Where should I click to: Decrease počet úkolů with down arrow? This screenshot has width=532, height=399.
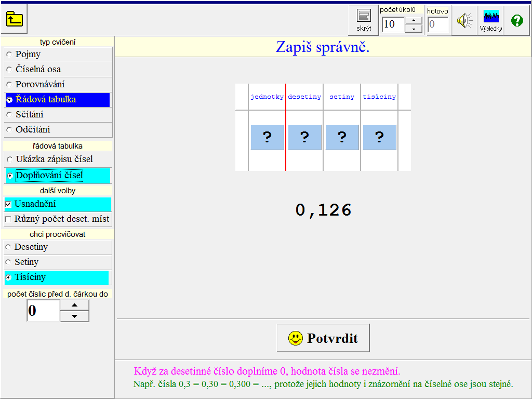point(414,29)
